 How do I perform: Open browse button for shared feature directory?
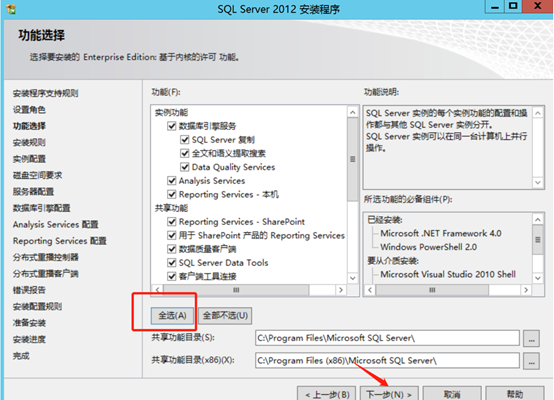pyautogui.click(x=531, y=339)
